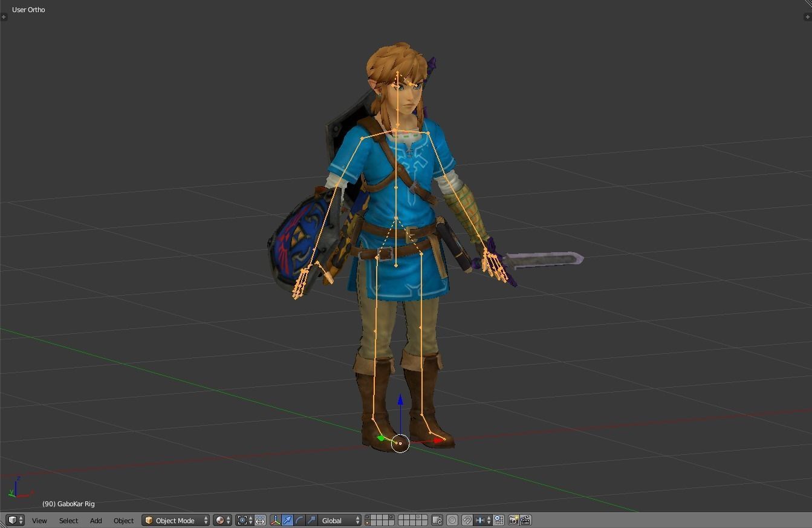Toggle lock camera and layers to scene
Image resolution: width=812 pixels, height=528 pixels.
click(x=437, y=520)
